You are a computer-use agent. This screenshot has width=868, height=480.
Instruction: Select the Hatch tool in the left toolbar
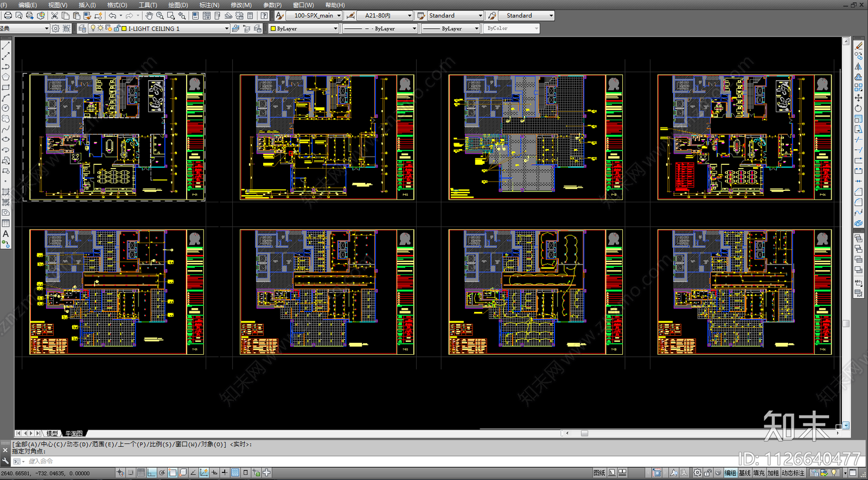[x=6, y=192]
